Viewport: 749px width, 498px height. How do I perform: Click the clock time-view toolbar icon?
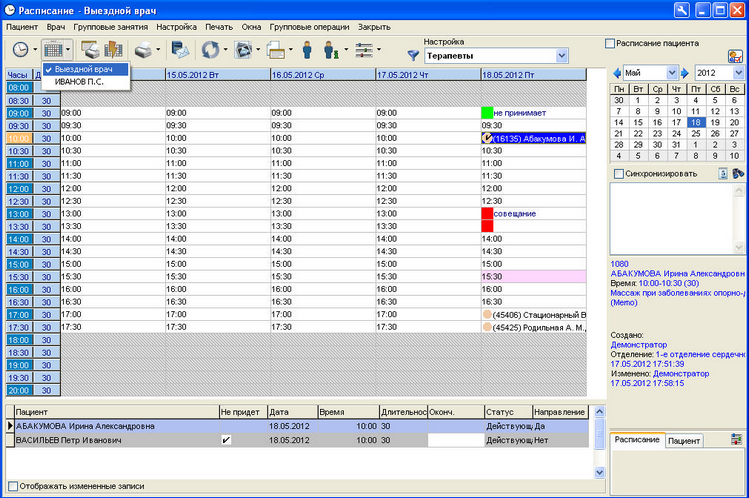pos(20,50)
